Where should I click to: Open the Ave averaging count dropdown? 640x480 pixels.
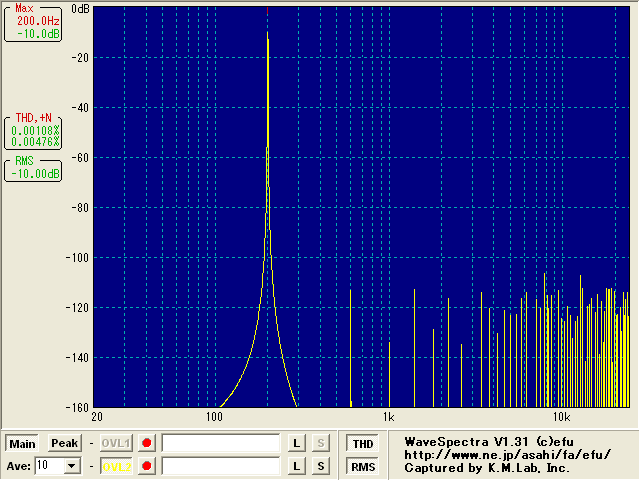pyautogui.click(x=72, y=466)
